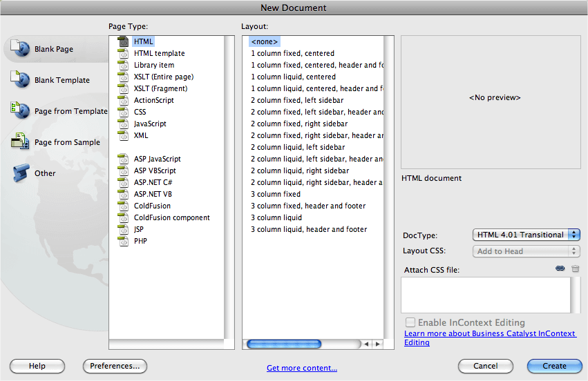Select "3 column fixed" layout

point(276,194)
